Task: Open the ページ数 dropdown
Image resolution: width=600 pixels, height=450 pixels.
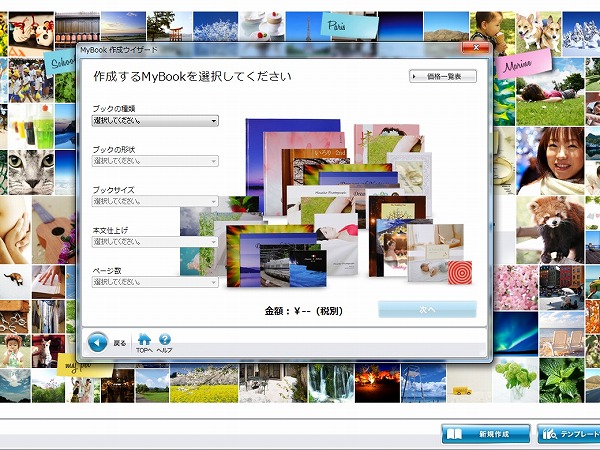Action: pos(155,282)
